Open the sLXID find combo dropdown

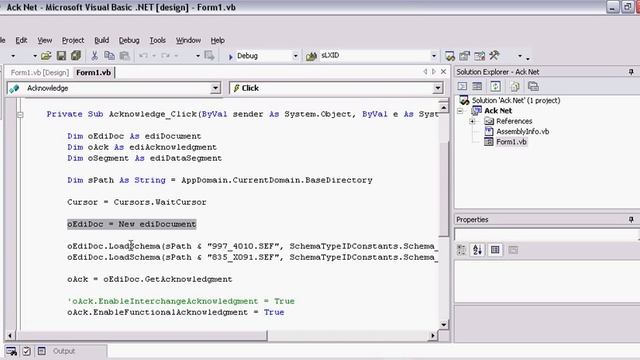[434, 56]
